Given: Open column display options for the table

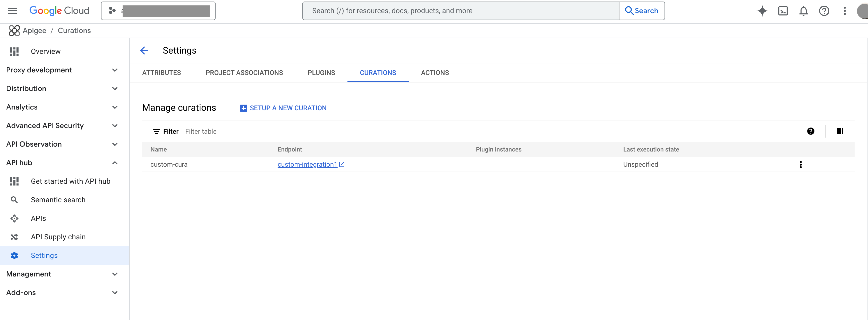Looking at the screenshot, I should tap(840, 131).
